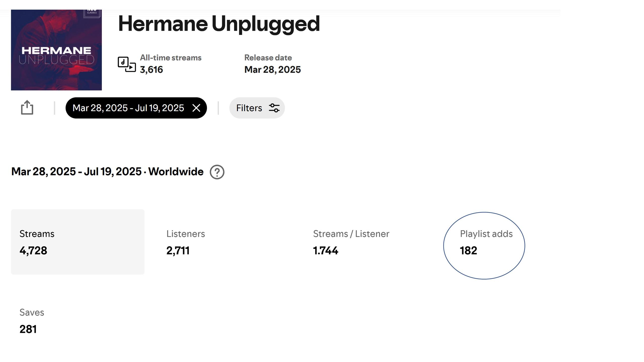Open the Filters sliders icon
Viewport: 644px width, 362px height.
(274, 108)
